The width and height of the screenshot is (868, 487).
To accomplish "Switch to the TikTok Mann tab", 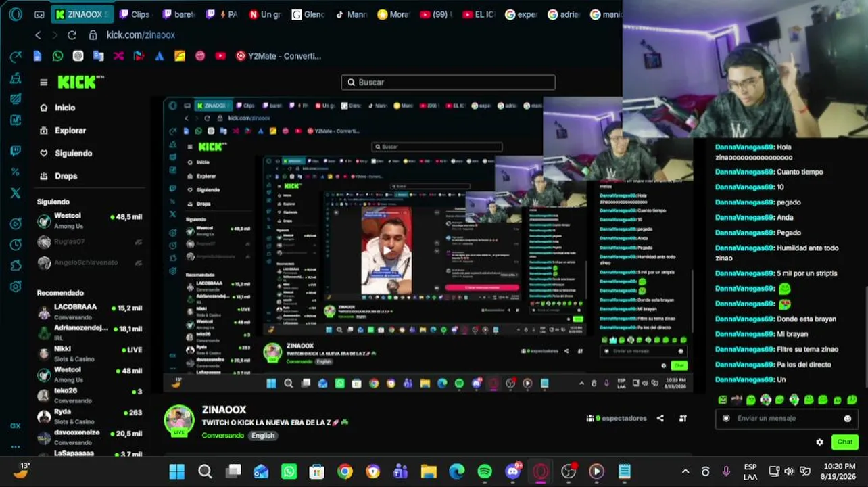I will pos(351,14).
